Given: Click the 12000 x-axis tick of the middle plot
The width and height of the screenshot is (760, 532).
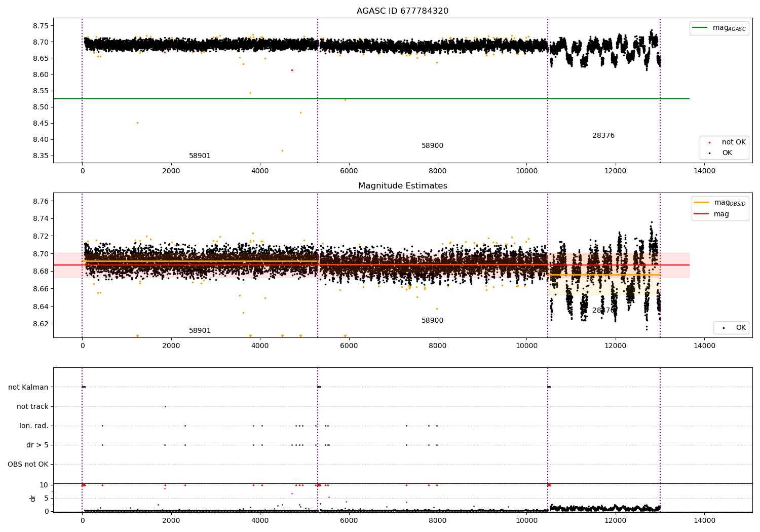Looking at the screenshot, I should click(x=615, y=346).
